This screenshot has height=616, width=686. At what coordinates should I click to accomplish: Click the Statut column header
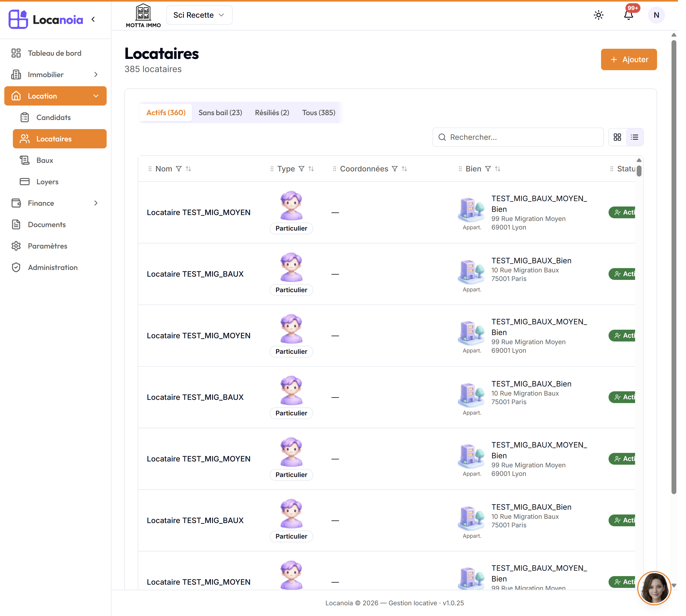coord(626,169)
